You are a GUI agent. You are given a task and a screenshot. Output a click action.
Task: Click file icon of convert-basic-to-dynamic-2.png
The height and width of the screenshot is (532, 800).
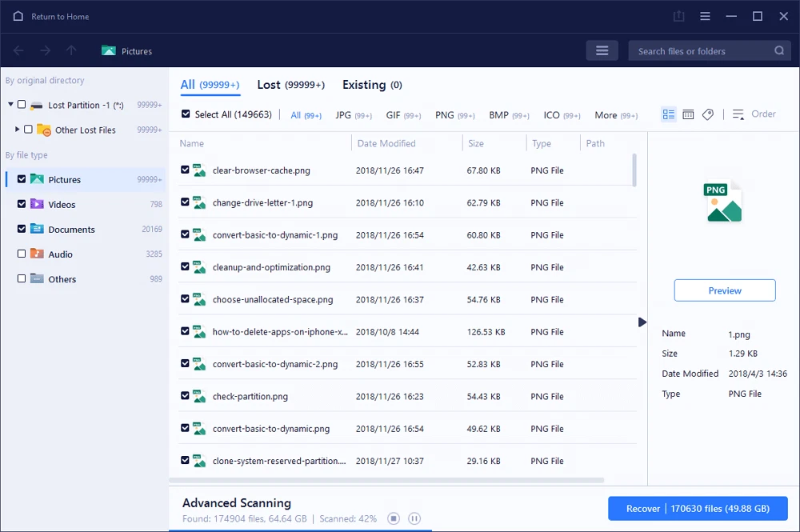tap(199, 364)
